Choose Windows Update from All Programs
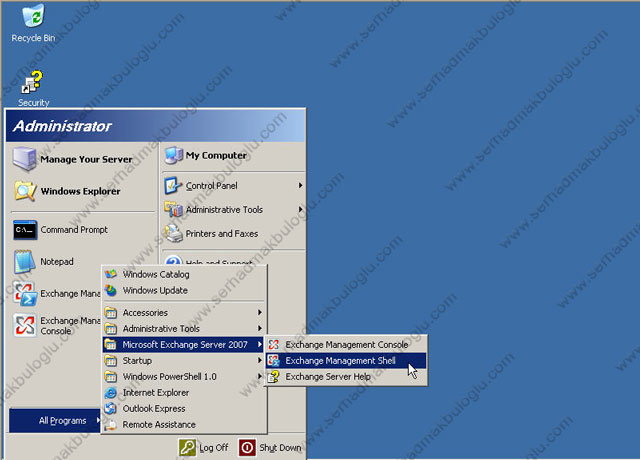640x460 pixels. click(x=183, y=290)
